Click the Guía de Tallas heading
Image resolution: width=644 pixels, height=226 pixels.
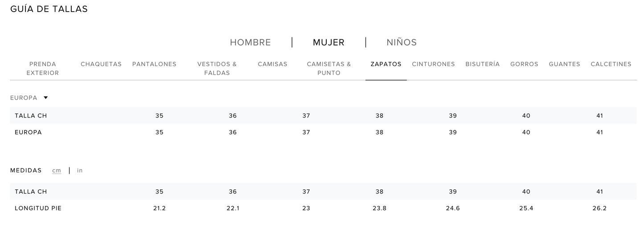49,9
